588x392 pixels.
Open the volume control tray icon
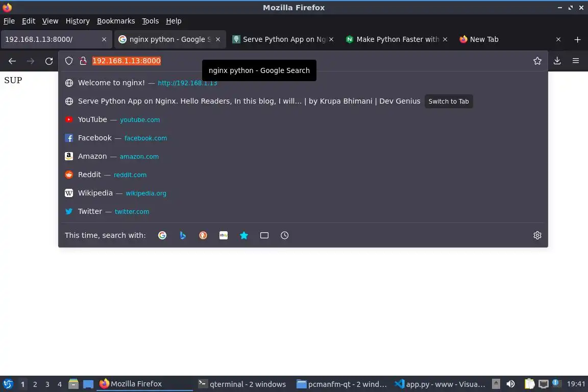(x=510, y=384)
